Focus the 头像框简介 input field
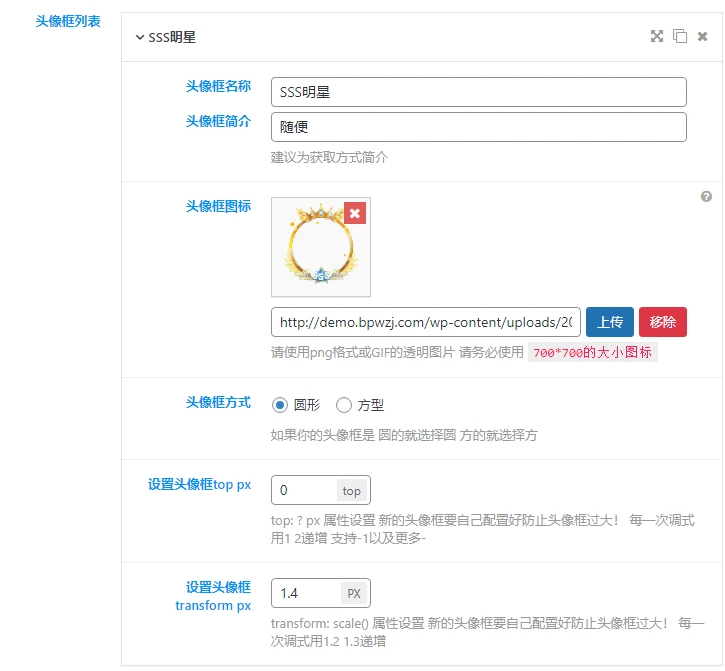The height and width of the screenshot is (671, 725). pos(478,127)
